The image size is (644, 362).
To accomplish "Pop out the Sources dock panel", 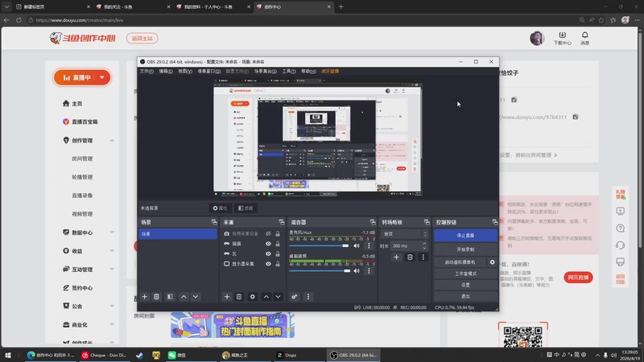I will click(281, 222).
